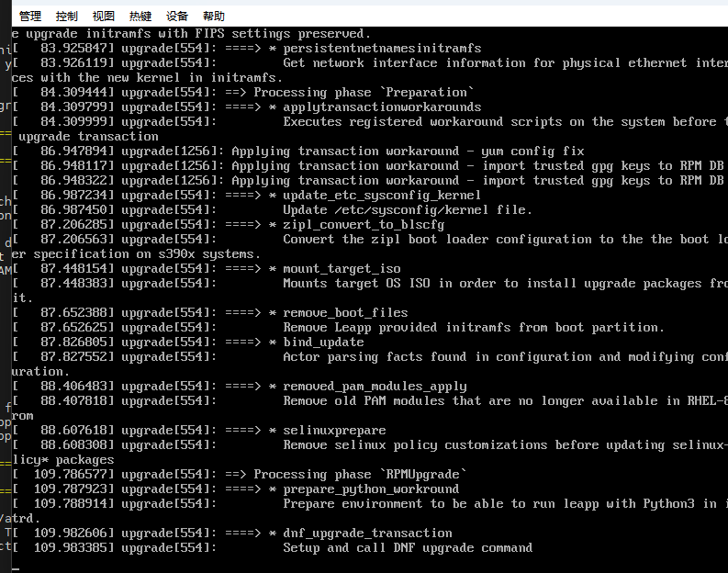Image resolution: width=728 pixels, height=573 pixels.
Task: Click the blinking cursor at console bottom
Action: click(17, 568)
